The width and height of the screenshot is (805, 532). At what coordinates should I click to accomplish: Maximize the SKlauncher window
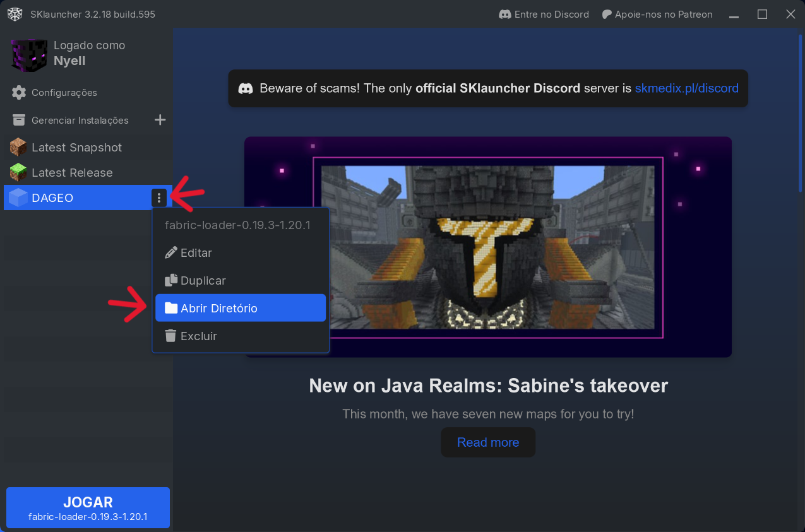pyautogui.click(x=762, y=14)
